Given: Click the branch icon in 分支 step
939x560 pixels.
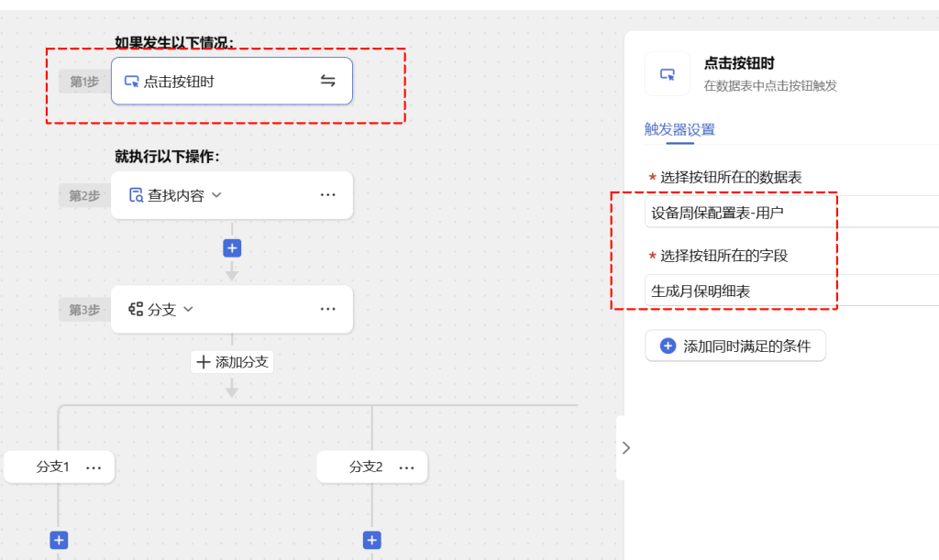Looking at the screenshot, I should (136, 309).
